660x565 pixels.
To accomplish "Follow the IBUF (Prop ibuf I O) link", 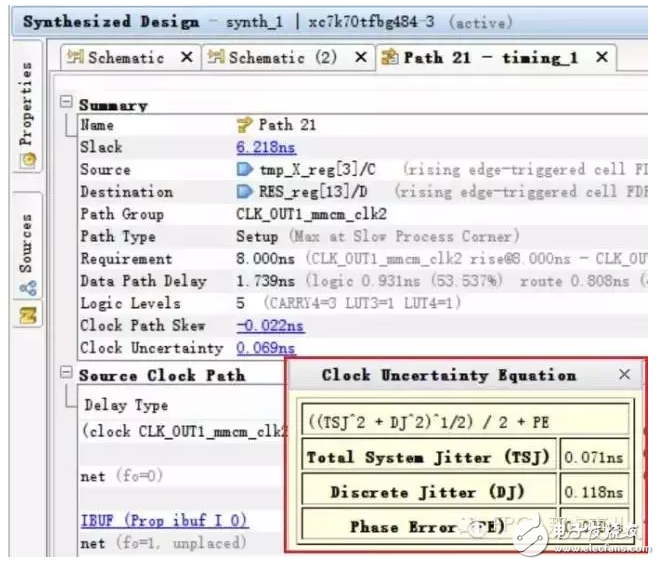I will [164, 521].
